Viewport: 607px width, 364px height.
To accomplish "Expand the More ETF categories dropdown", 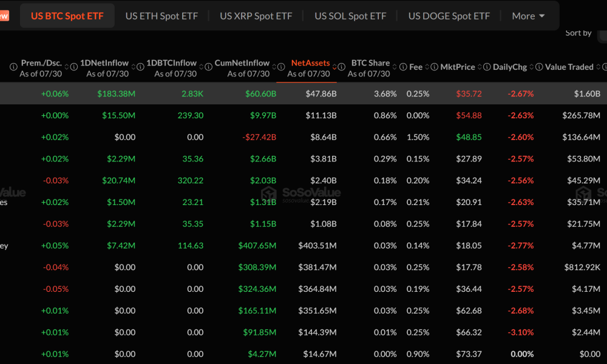I will click(x=528, y=16).
